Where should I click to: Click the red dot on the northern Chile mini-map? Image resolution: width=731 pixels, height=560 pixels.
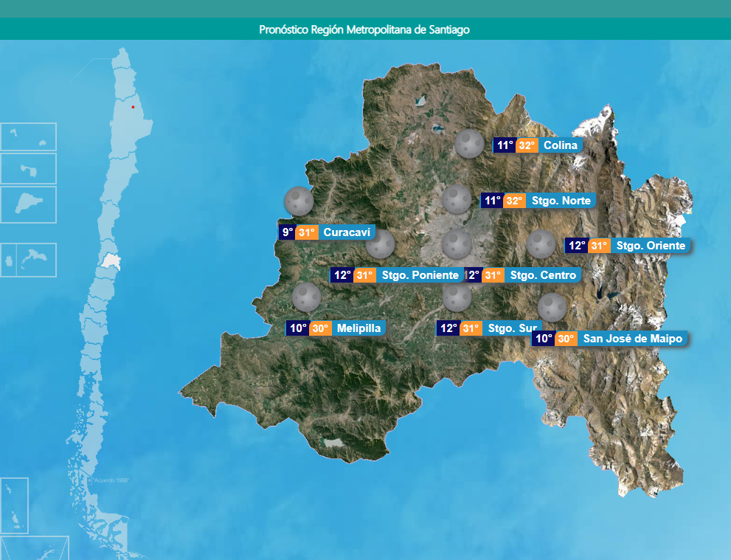tap(133, 107)
